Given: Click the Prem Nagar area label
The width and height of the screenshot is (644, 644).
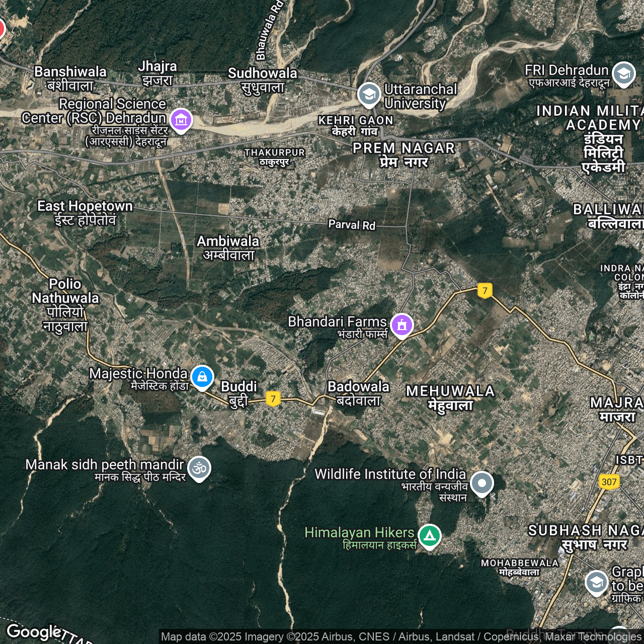Looking at the screenshot, I should coord(404,154).
